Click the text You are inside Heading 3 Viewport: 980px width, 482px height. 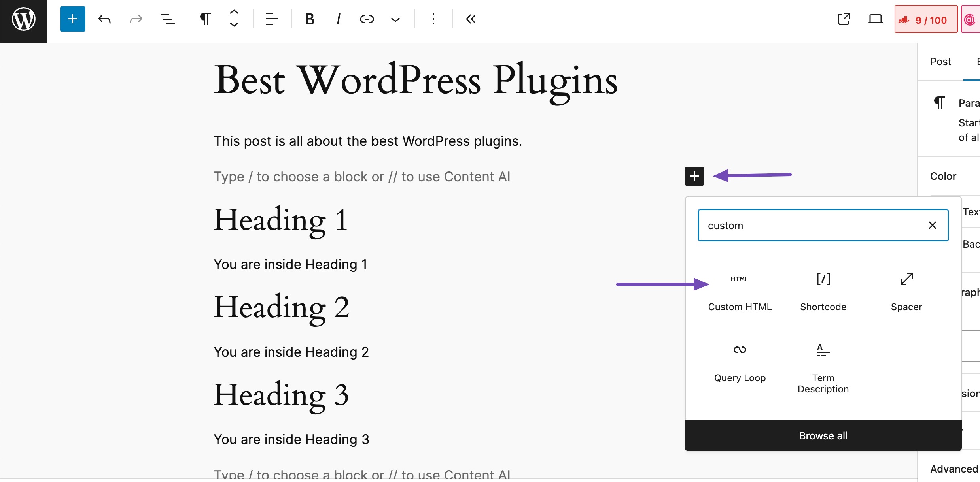(291, 439)
